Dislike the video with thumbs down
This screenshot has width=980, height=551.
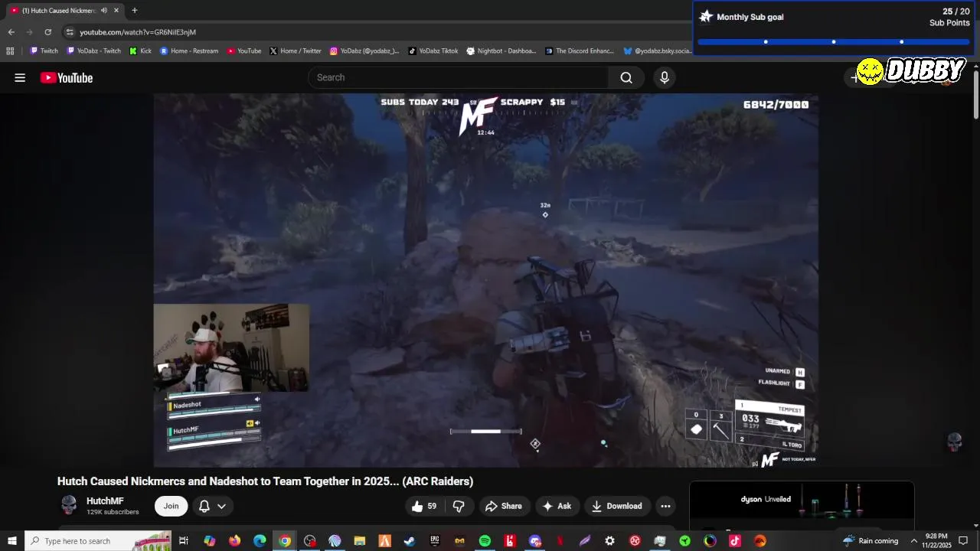(459, 506)
